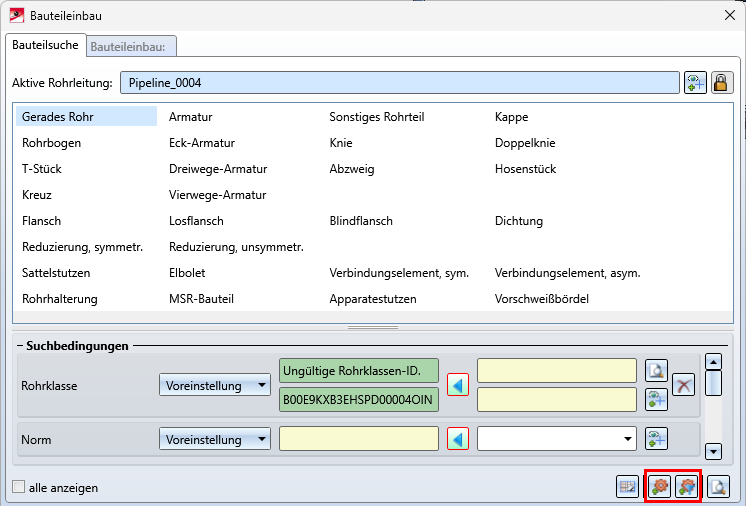The height and width of the screenshot is (506, 746).
Task: Select the Bauteilsuche tab
Action: pyautogui.click(x=44, y=44)
